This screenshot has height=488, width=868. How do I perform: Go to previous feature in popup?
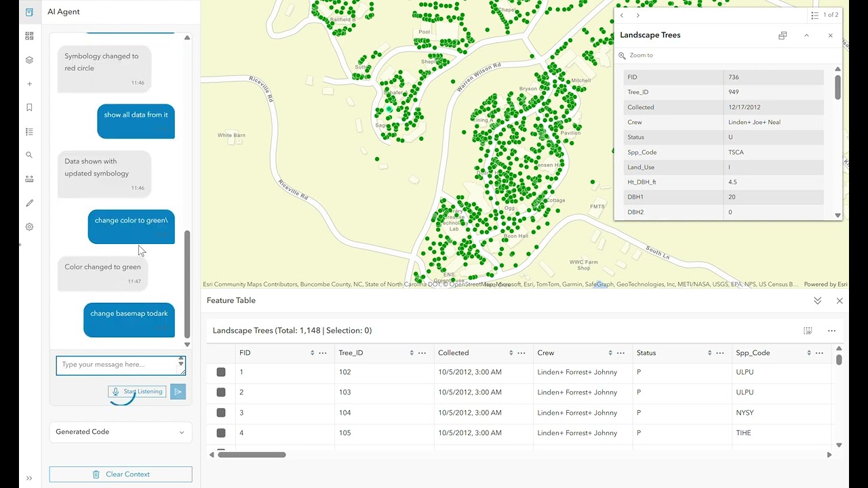tap(622, 15)
